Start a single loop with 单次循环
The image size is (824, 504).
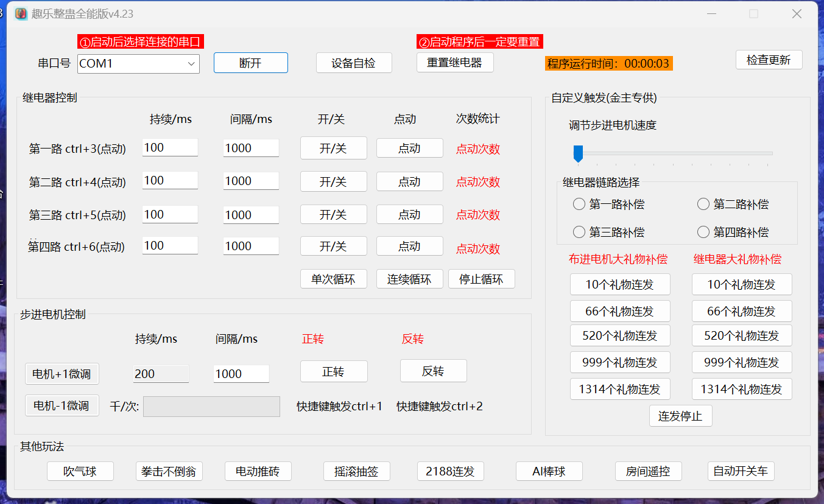(x=333, y=278)
